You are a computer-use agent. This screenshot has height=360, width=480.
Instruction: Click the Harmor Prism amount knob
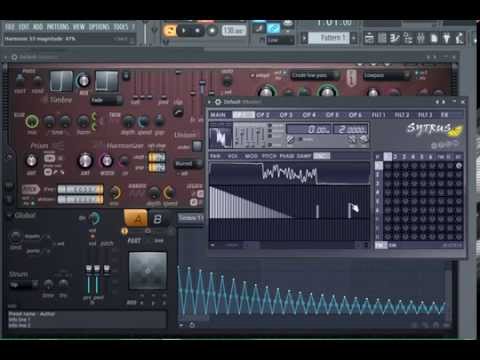click(x=31, y=161)
